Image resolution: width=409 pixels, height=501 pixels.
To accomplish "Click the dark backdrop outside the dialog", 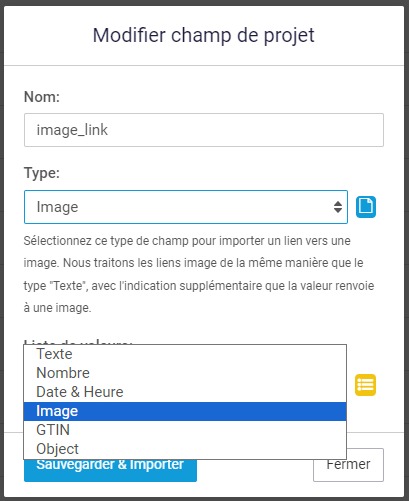I will pos(407,250).
